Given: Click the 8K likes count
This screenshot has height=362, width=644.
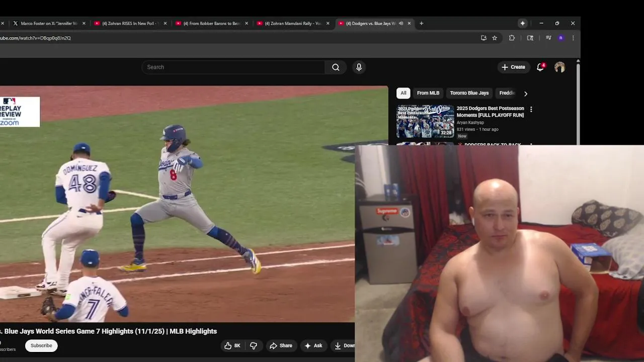Looking at the screenshot, I should pos(237,345).
